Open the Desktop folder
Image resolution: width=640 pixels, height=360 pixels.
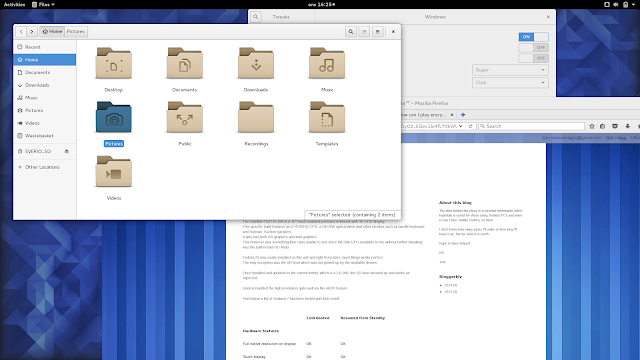click(113, 63)
